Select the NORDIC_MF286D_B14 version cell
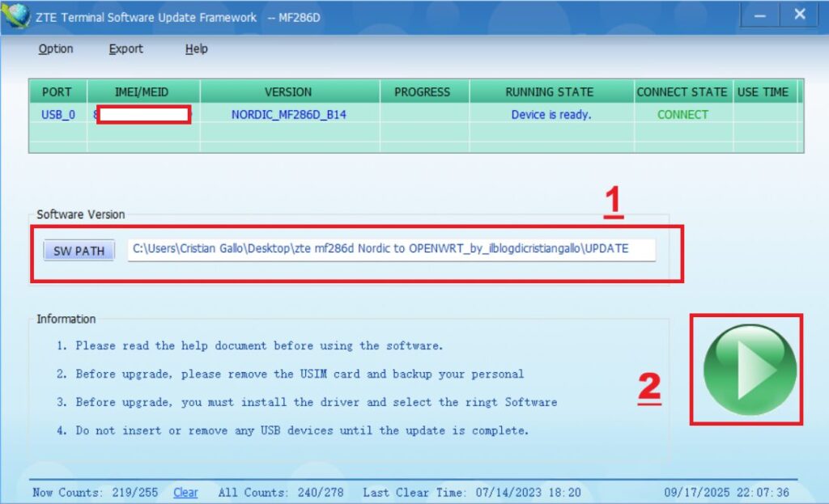Viewport: 829px width, 504px height. (288, 115)
